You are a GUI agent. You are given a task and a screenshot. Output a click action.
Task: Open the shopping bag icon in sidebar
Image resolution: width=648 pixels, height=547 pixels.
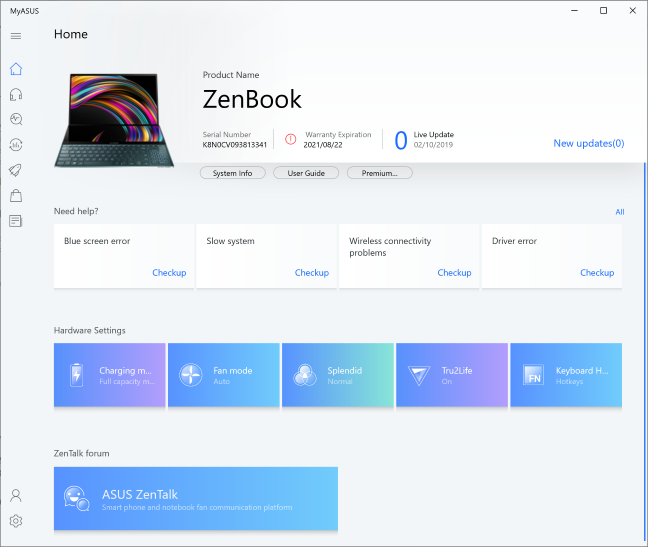(16, 195)
